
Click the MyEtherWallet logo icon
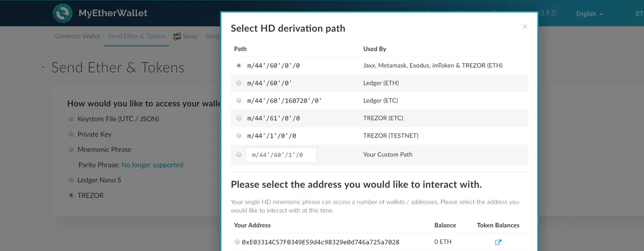(62, 13)
